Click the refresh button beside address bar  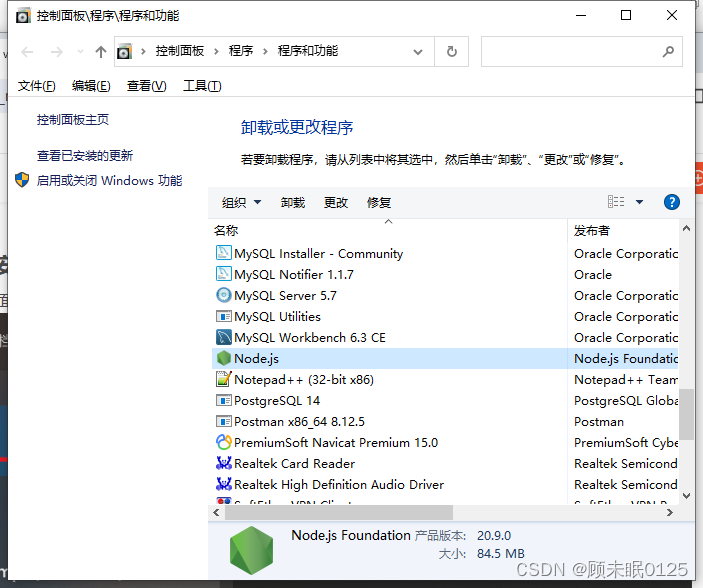coord(451,52)
